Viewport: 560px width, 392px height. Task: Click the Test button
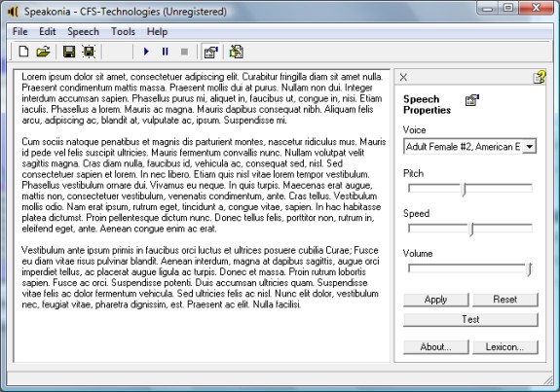tap(470, 320)
